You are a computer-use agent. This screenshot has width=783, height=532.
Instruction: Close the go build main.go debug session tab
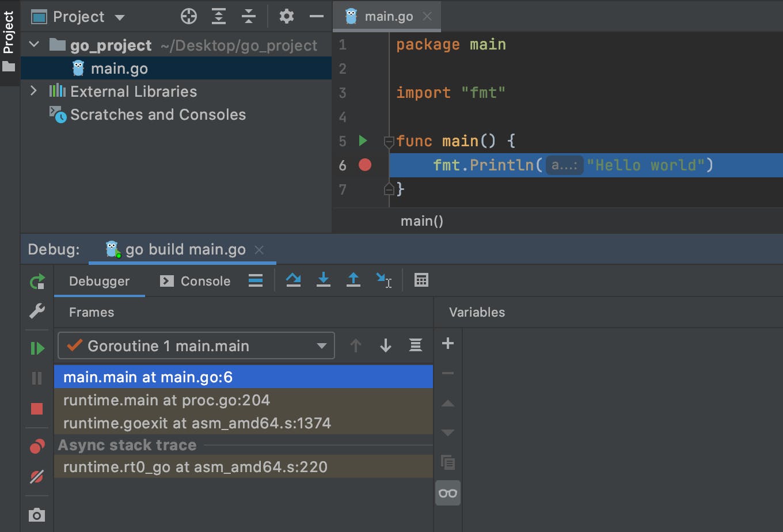pos(259,249)
